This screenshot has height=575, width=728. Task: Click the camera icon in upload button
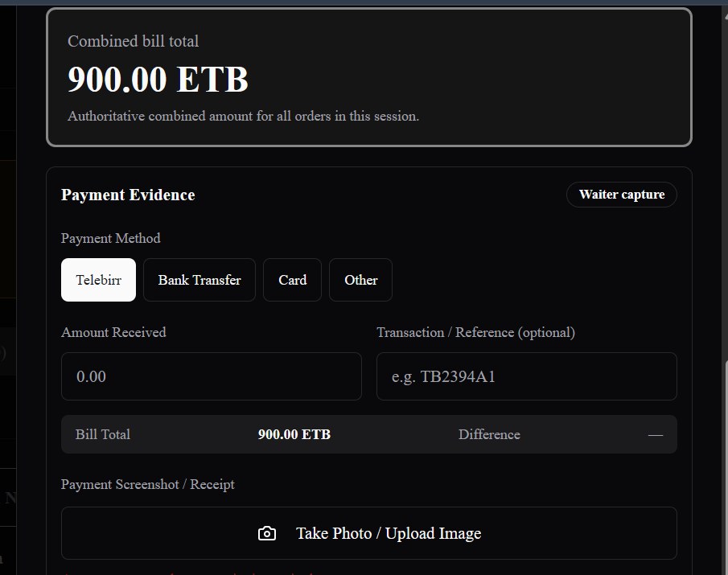267,534
